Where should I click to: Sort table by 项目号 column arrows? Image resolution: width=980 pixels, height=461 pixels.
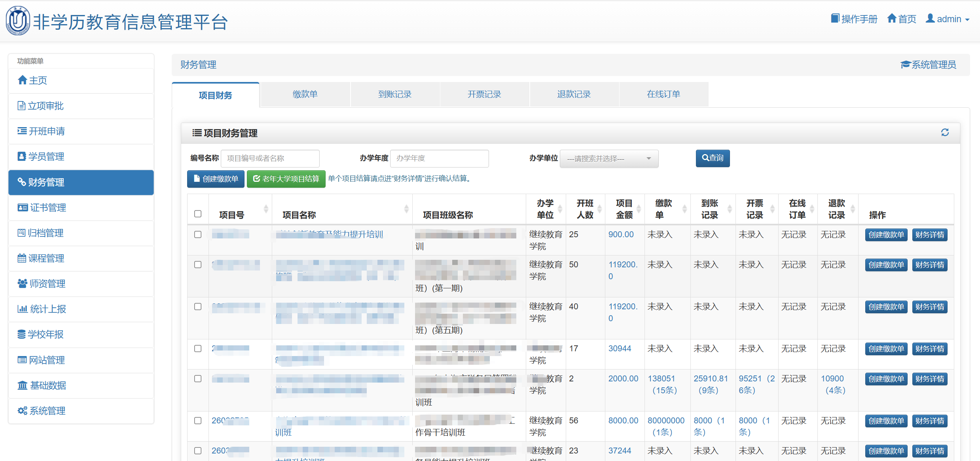coord(266,209)
